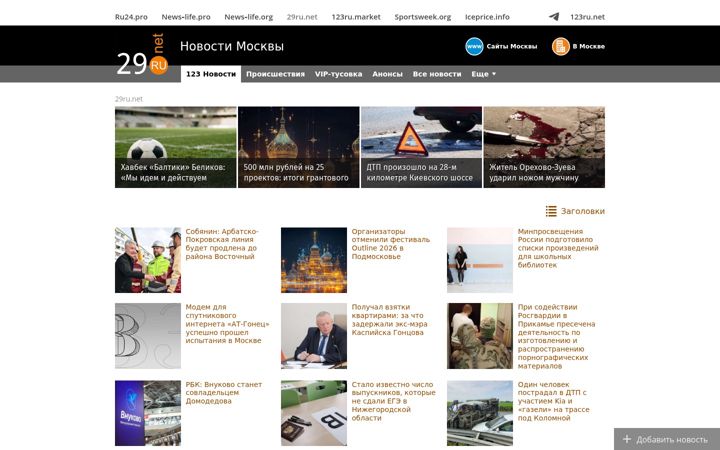
Task: Click the АТ-Гонец modem thumbnail
Action: pyautogui.click(x=148, y=336)
